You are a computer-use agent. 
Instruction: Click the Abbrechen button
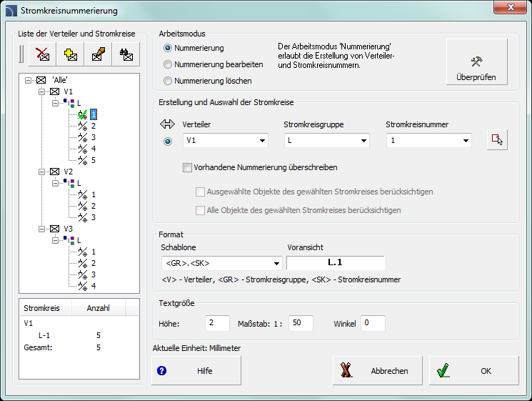[x=377, y=371]
